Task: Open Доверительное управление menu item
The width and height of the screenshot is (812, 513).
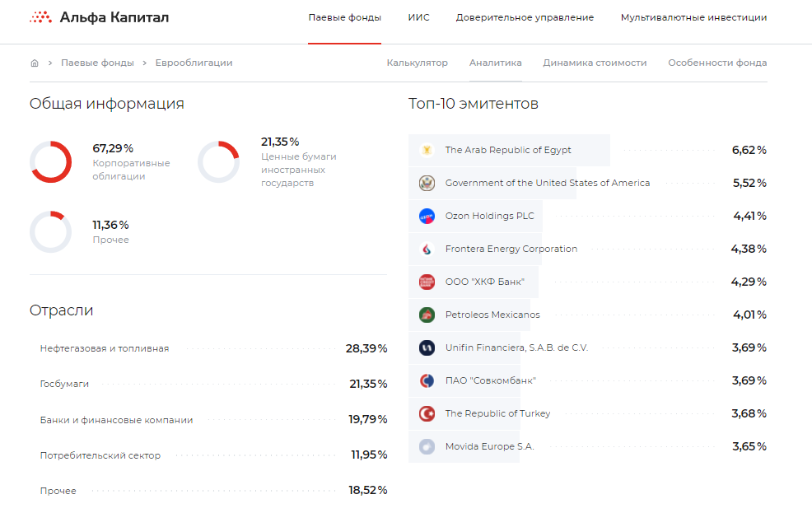Action: pos(525,17)
